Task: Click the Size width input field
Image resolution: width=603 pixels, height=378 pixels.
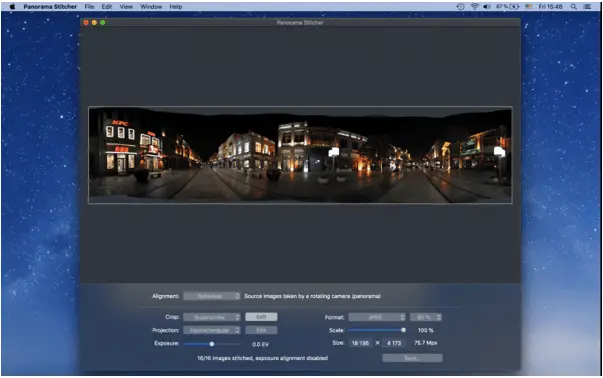Action: pos(360,343)
